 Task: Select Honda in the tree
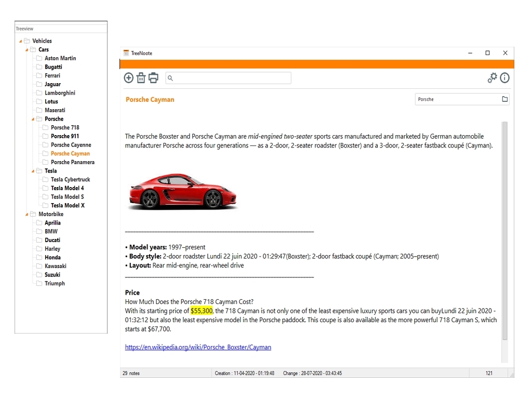(52, 257)
